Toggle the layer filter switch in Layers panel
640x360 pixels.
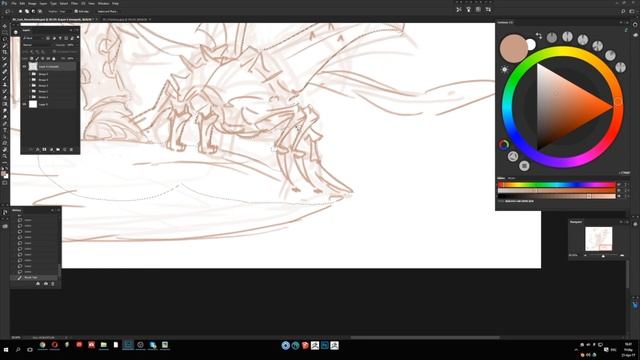click(x=78, y=38)
